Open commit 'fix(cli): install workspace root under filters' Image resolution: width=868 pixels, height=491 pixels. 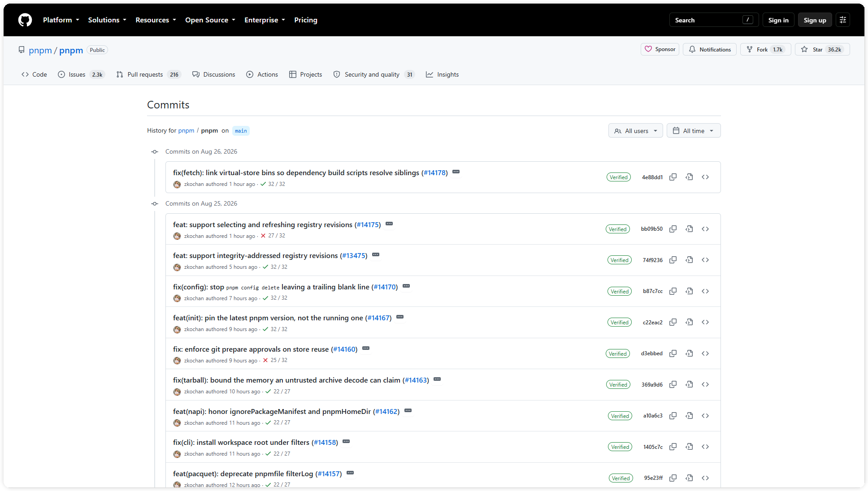tap(241, 442)
